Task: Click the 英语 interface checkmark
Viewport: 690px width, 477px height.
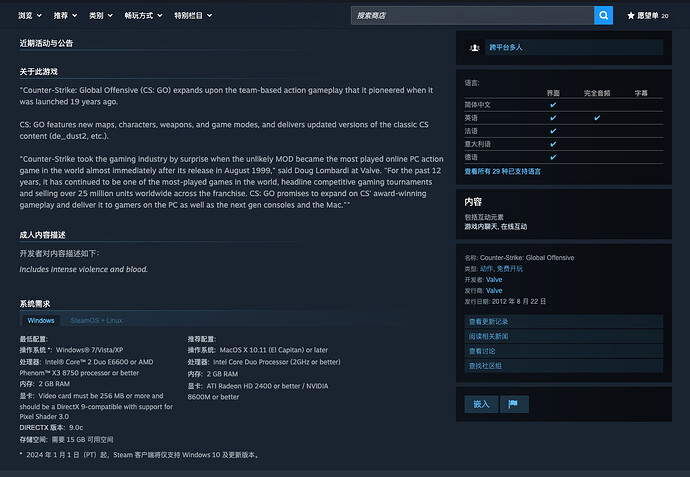Action: coord(553,118)
